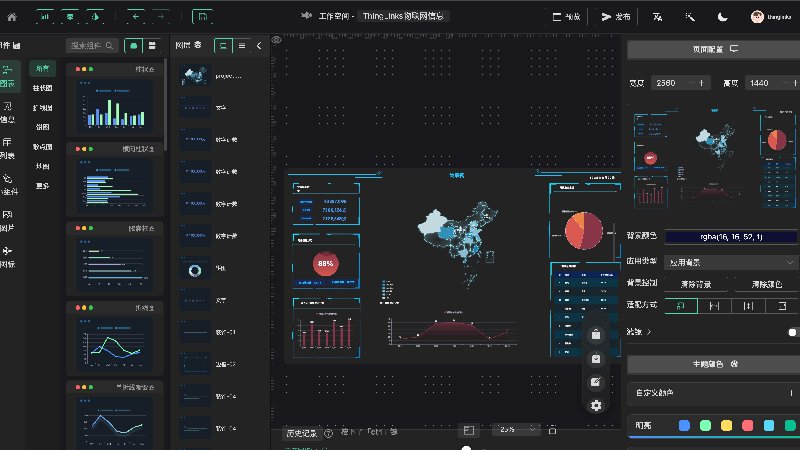Click the fish logo beside workspace title

click(306, 16)
